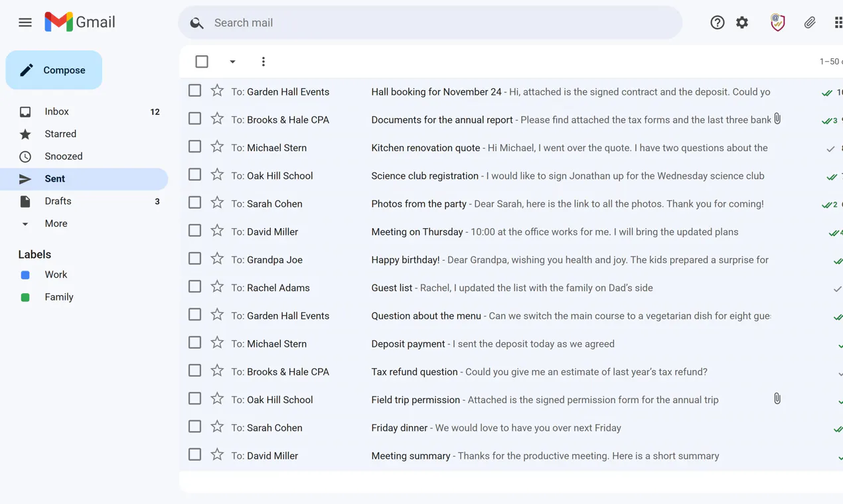
Task: Star the Photos from the party email
Action: point(217,203)
